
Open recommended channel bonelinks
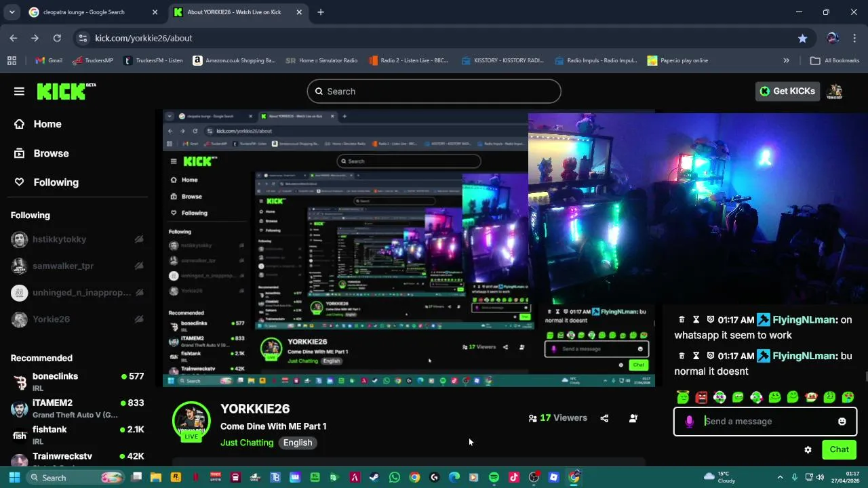coord(77,382)
